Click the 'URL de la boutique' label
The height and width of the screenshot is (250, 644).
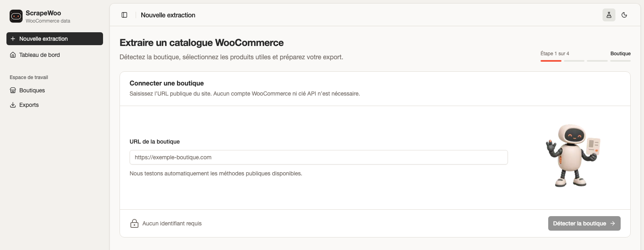pos(155,142)
